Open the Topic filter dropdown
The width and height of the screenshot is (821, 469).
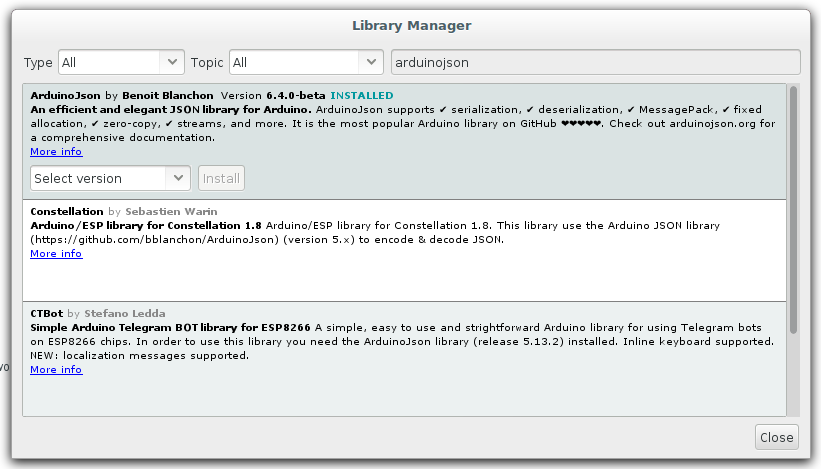306,62
